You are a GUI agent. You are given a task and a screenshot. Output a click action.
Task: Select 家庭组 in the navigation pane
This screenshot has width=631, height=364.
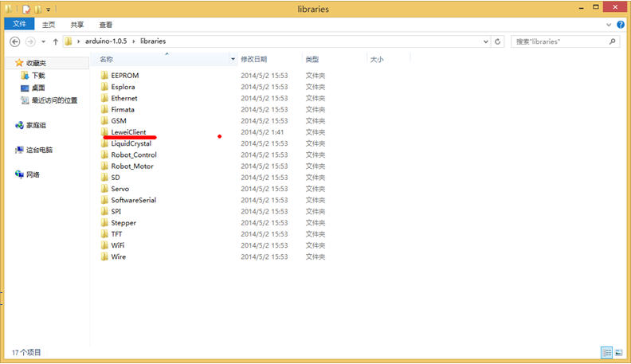36,126
